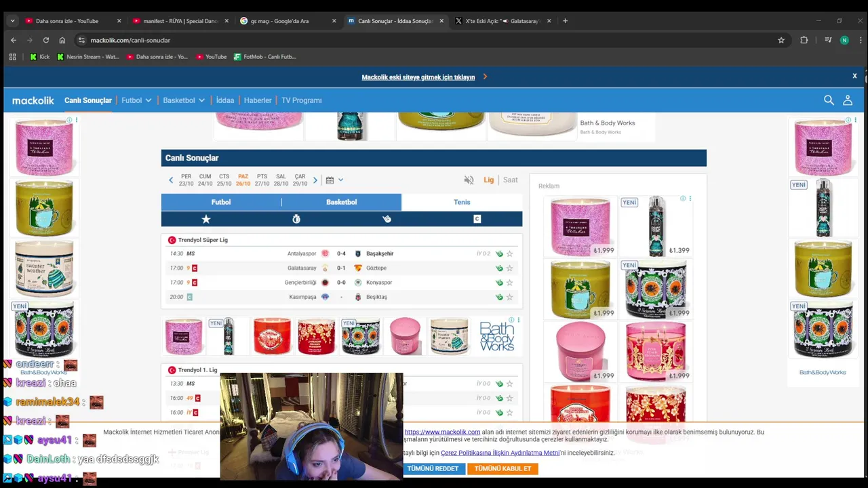Select date PER 23/10

186,180
